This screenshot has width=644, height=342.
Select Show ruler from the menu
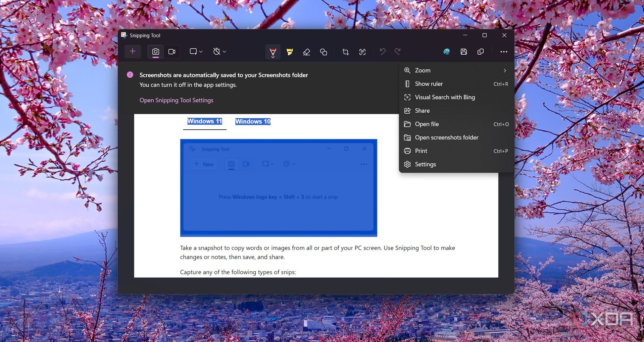pyautogui.click(x=456, y=84)
